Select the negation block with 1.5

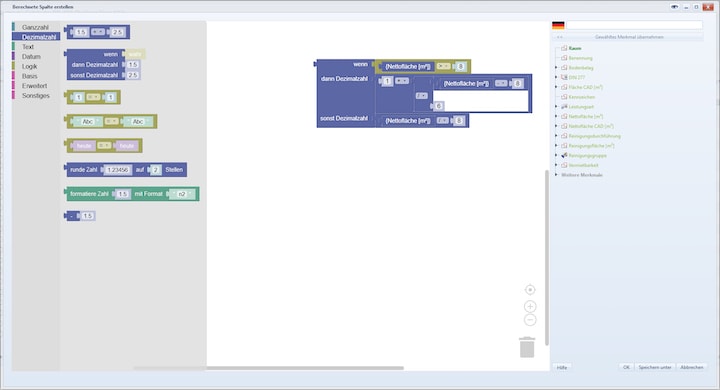tap(80, 215)
